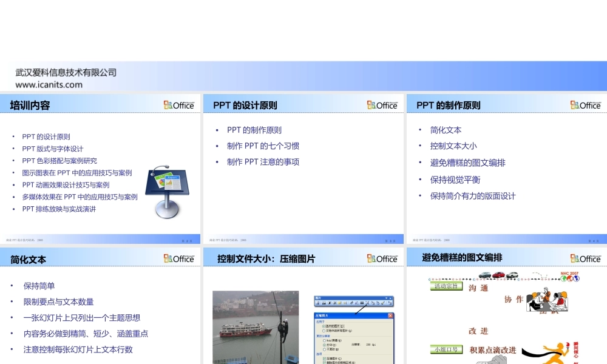Click the 简化文本 slide title
This screenshot has height=364, width=607.
tap(28, 260)
